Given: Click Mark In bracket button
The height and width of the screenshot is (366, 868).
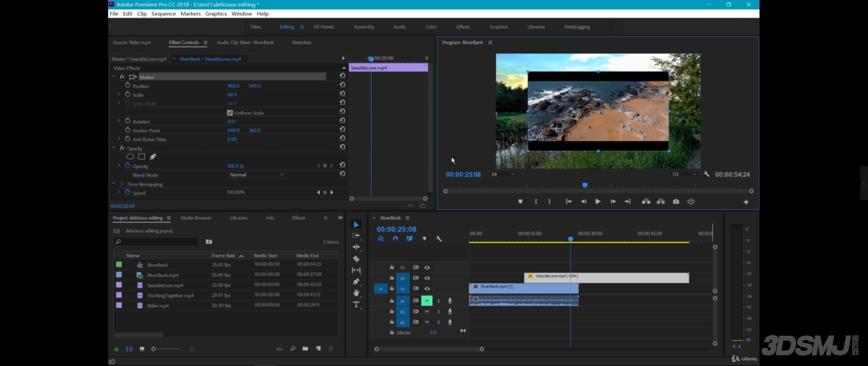Looking at the screenshot, I should coord(536,202).
